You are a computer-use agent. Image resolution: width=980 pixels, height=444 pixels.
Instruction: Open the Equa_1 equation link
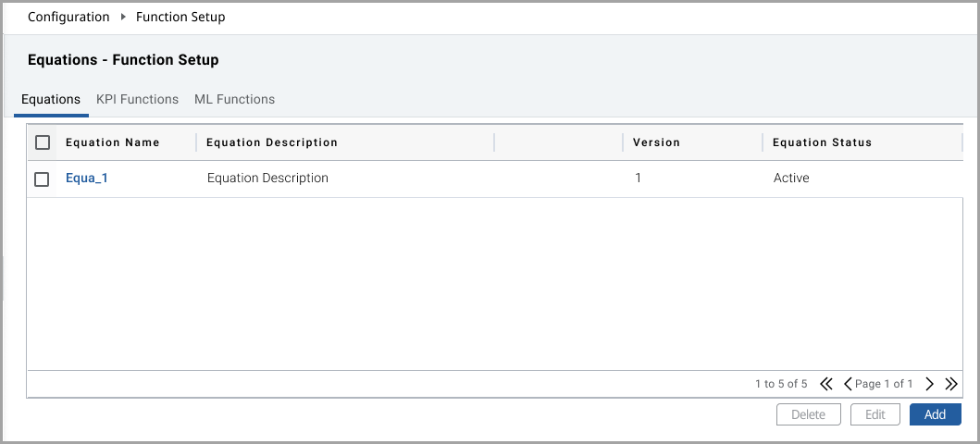[x=87, y=178]
